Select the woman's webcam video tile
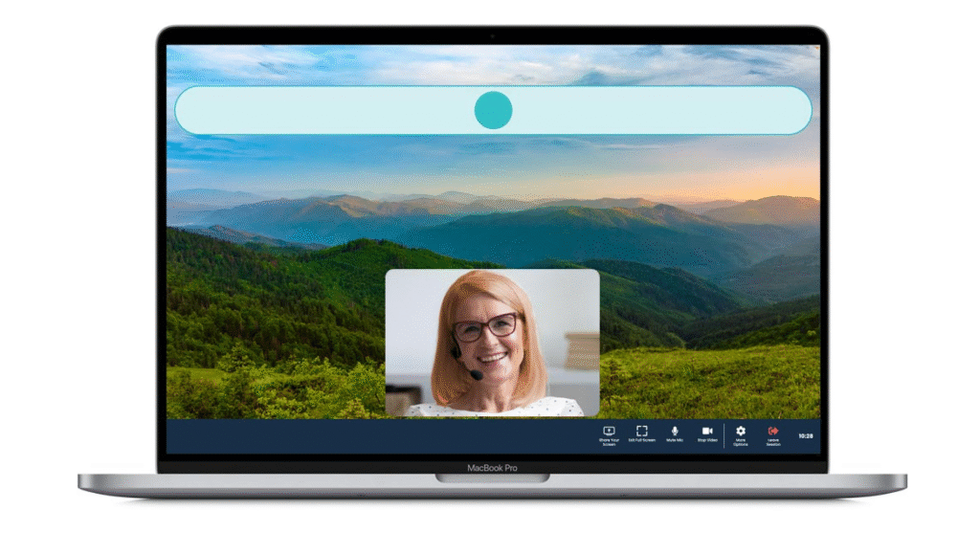980x533 pixels. (x=492, y=343)
